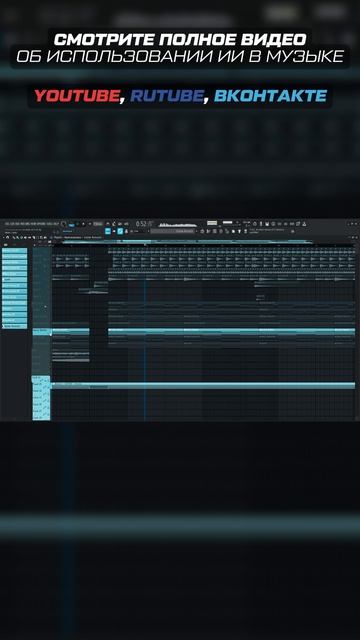Open the pattern selector dropdown in toolbar
This screenshot has width=360, height=640.
173,231
